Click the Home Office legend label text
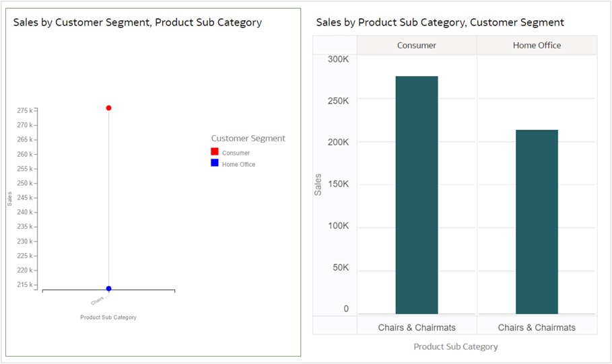The height and width of the screenshot is (364, 612). 238,164
